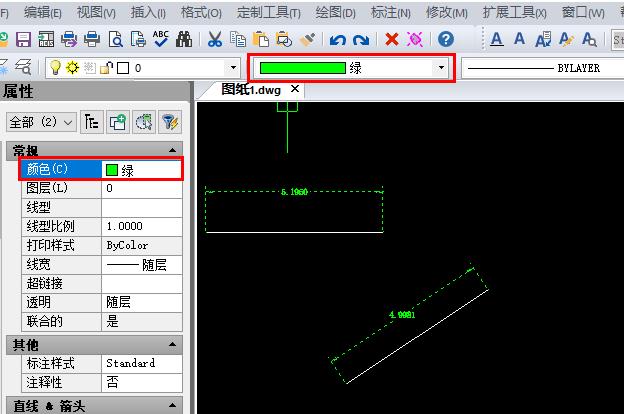Click the plotter Print icon left of Print Preview
This screenshot has height=414, width=624.
point(92,39)
